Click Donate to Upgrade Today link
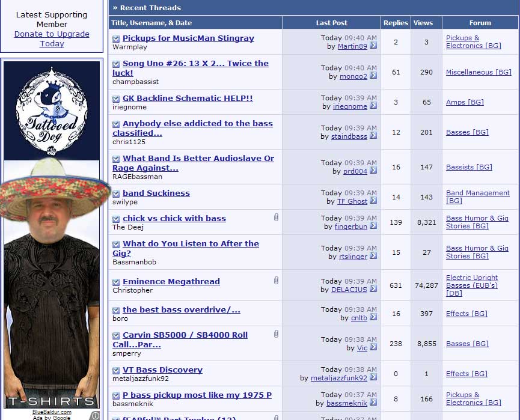The width and height of the screenshot is (520, 420). [52, 39]
